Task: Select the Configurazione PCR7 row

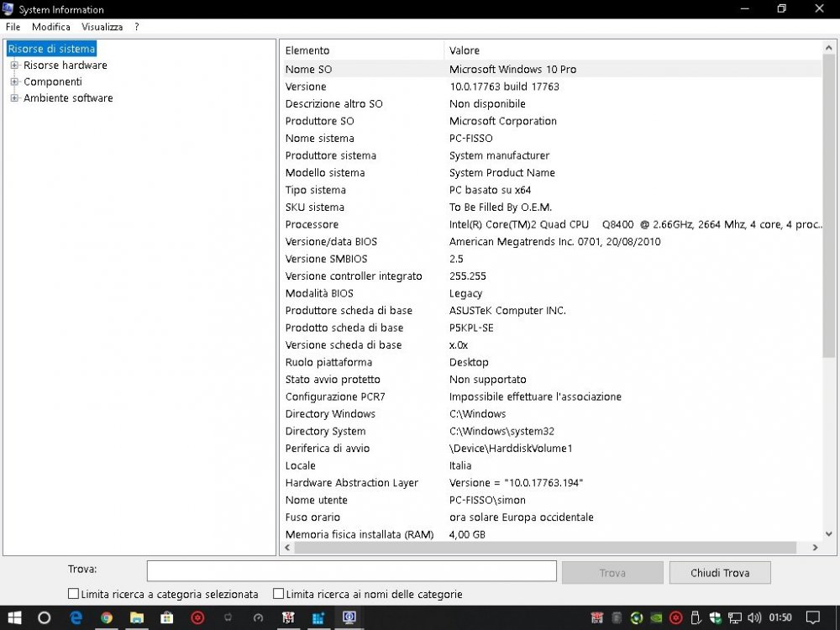Action: coord(551,396)
